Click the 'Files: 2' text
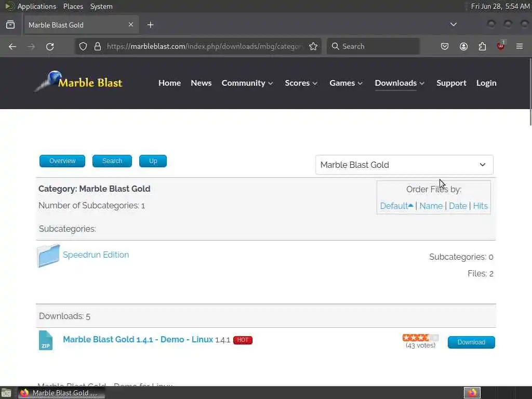This screenshot has height=399, width=532. click(x=480, y=273)
